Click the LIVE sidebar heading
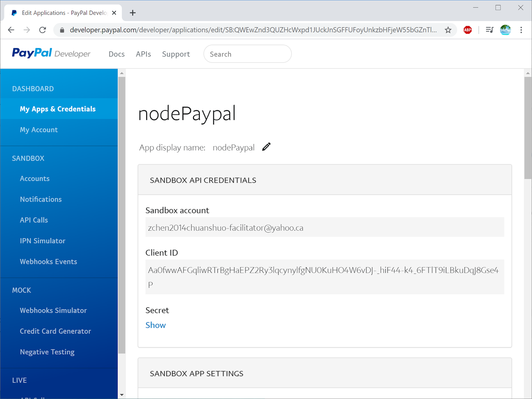This screenshot has height=399, width=532. click(19, 380)
